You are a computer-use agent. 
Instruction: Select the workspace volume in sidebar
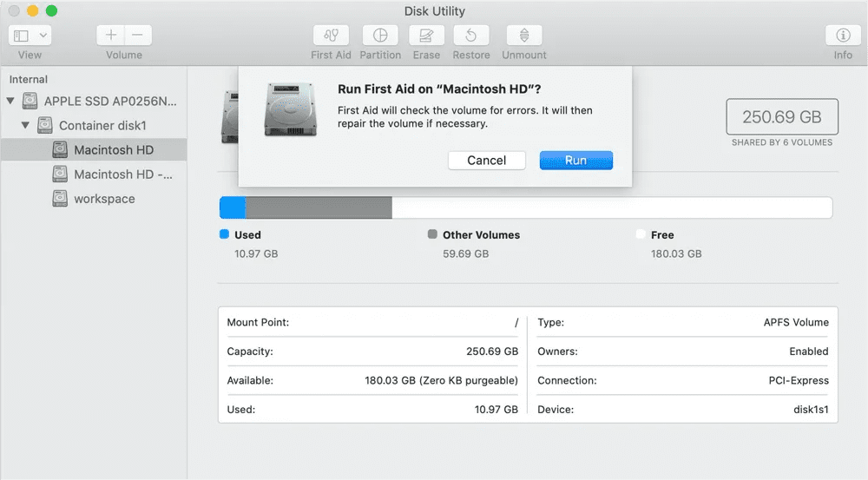click(104, 199)
